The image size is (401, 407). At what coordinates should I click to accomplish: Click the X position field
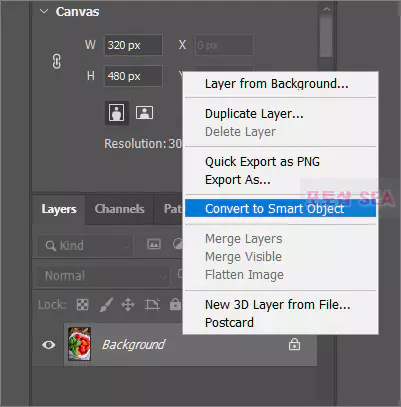(x=224, y=45)
